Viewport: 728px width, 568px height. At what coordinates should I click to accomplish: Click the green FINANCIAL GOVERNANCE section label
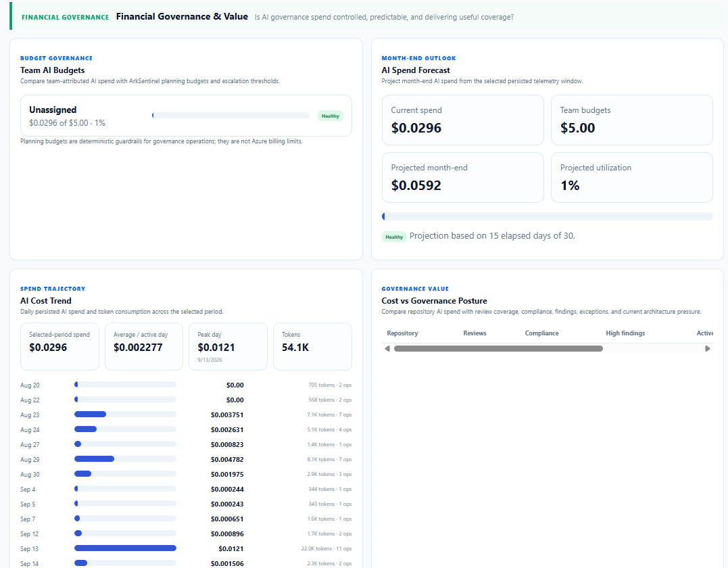66,17
